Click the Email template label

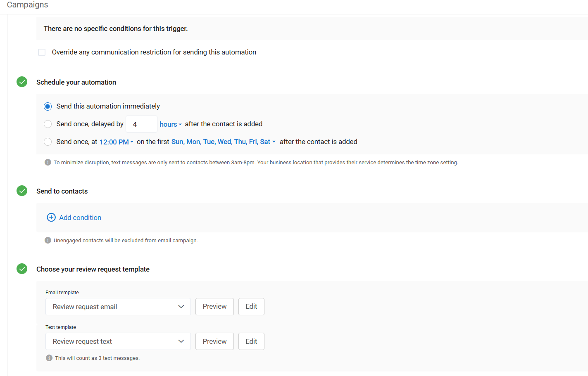click(62, 293)
